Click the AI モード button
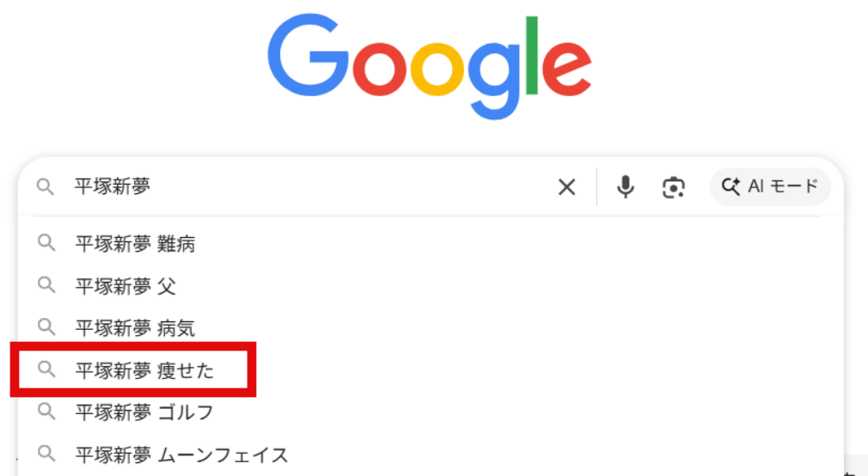 pyautogui.click(x=770, y=186)
